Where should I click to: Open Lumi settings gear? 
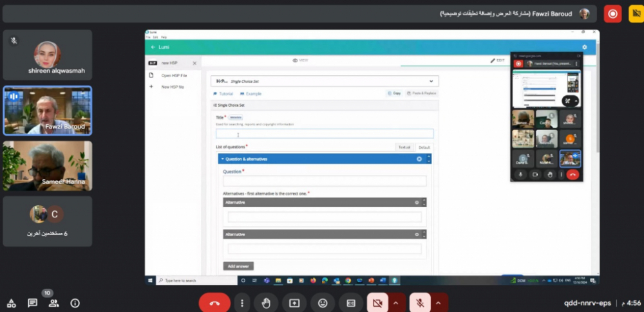click(x=585, y=47)
